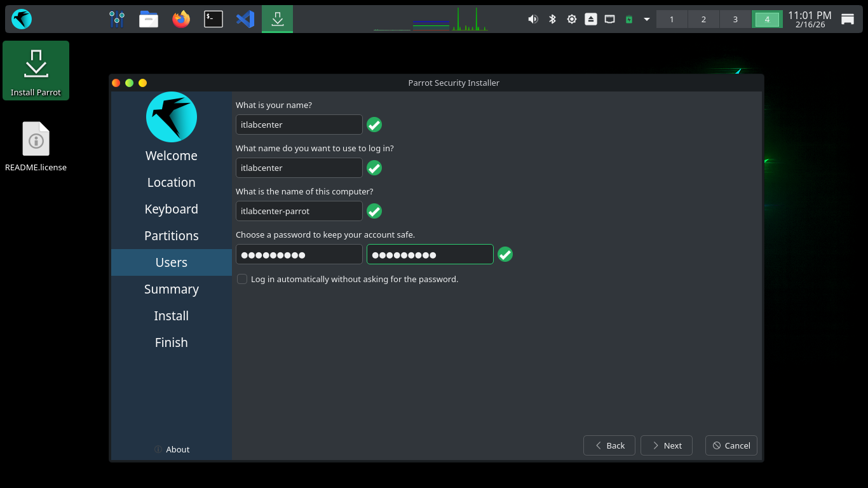Click the Next button
This screenshot has height=488, width=868.
coord(666,445)
